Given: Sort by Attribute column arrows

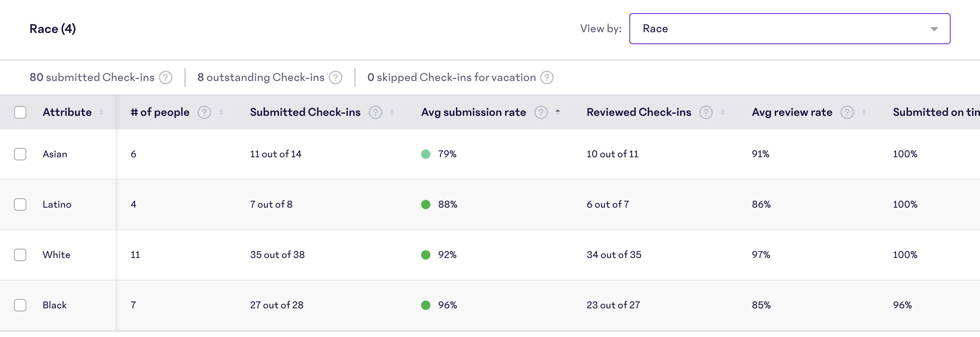Looking at the screenshot, I should (101, 112).
